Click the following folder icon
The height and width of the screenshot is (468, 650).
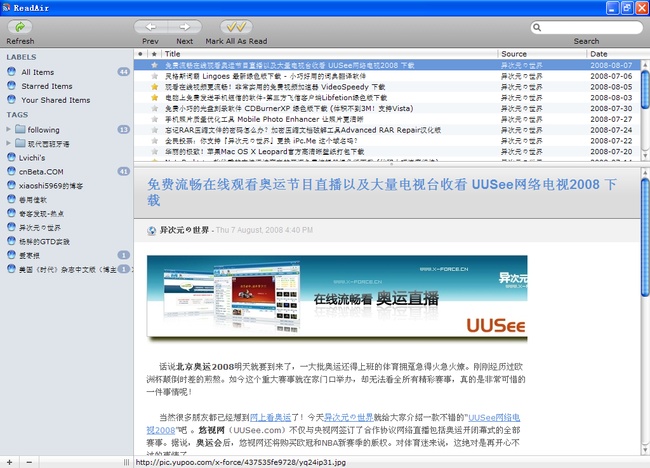(x=20, y=129)
